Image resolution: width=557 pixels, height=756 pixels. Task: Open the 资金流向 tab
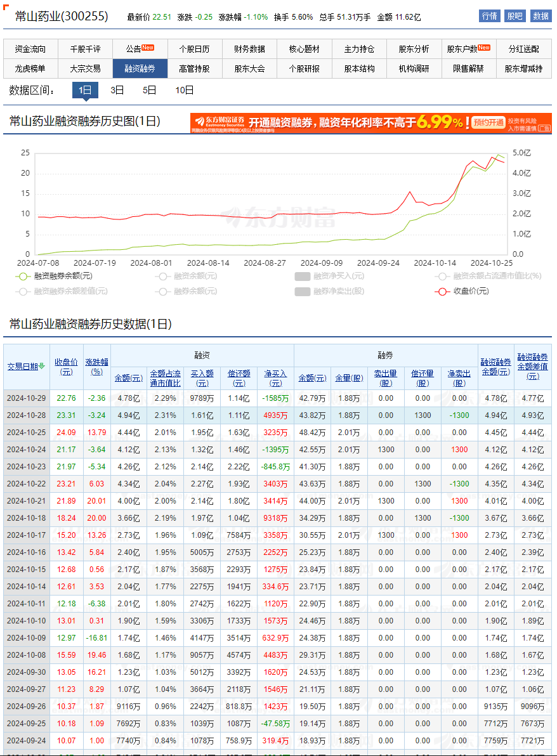pyautogui.click(x=30, y=48)
